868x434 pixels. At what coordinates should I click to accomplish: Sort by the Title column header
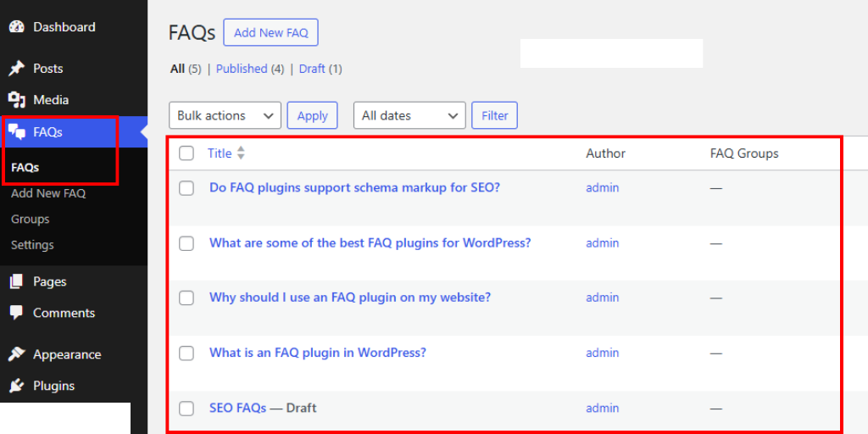coord(220,153)
